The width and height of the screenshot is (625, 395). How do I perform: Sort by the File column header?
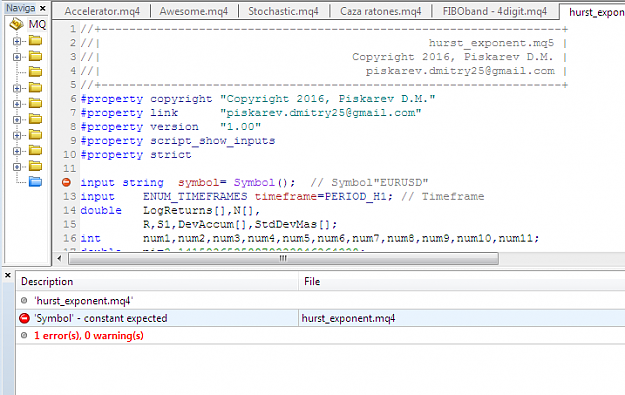462,281
